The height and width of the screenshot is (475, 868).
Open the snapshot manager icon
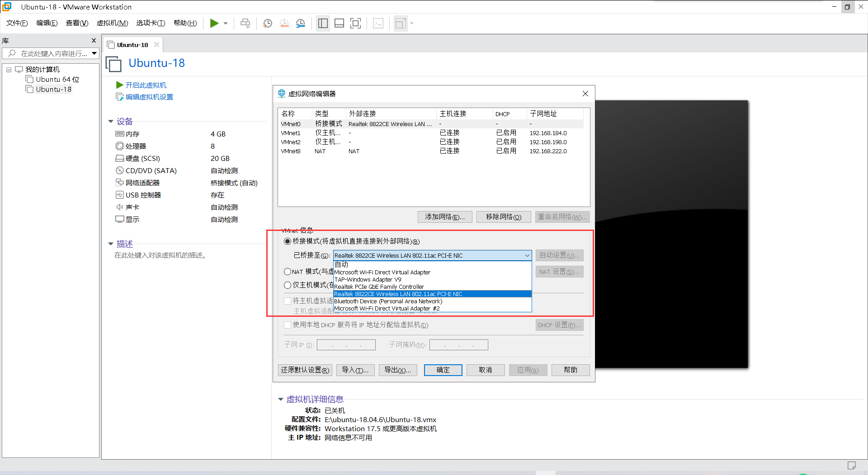tap(301, 23)
